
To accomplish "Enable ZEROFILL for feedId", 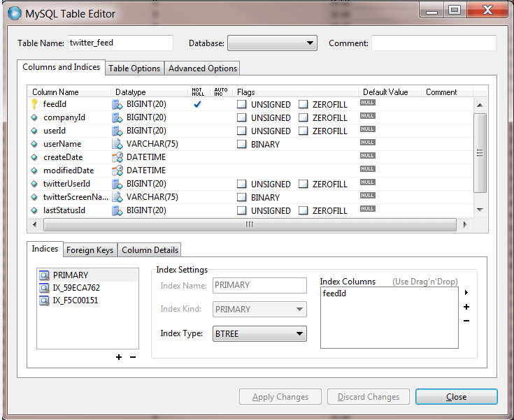I will click(x=304, y=105).
